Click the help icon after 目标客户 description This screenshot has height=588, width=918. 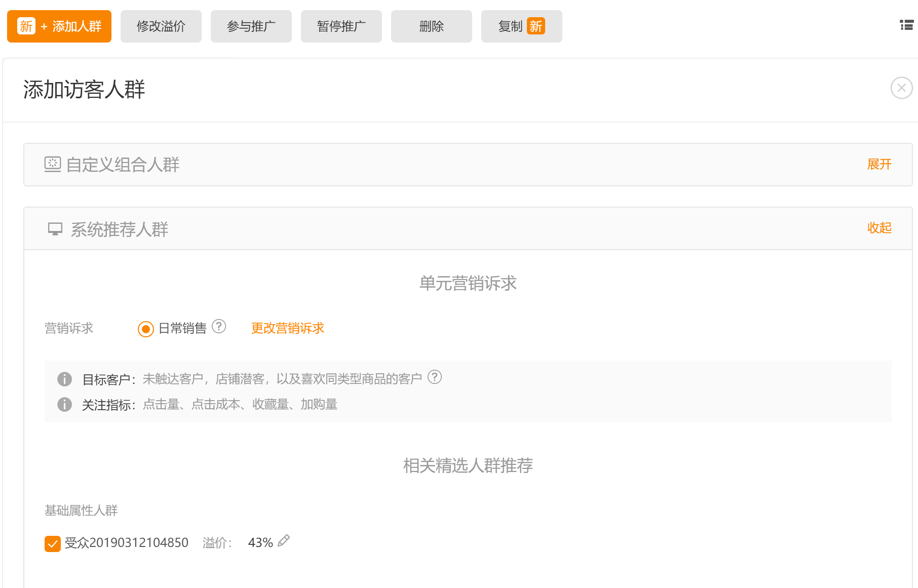click(435, 377)
